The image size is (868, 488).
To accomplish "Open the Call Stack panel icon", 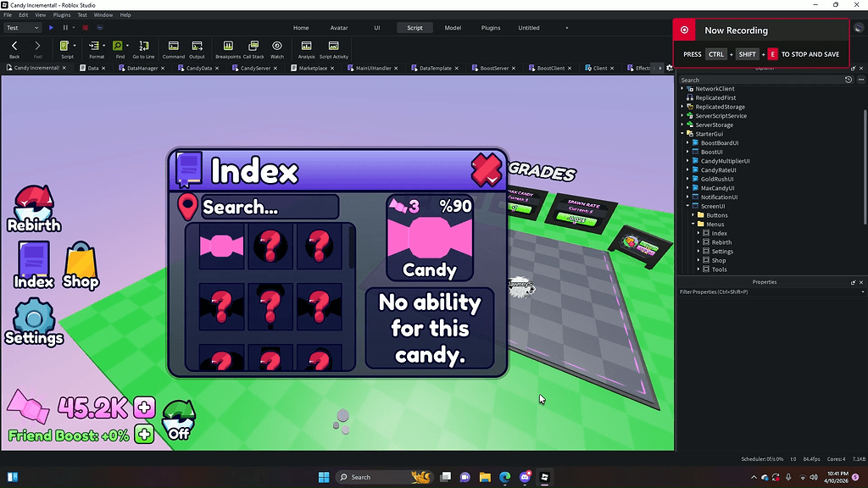I will click(253, 46).
